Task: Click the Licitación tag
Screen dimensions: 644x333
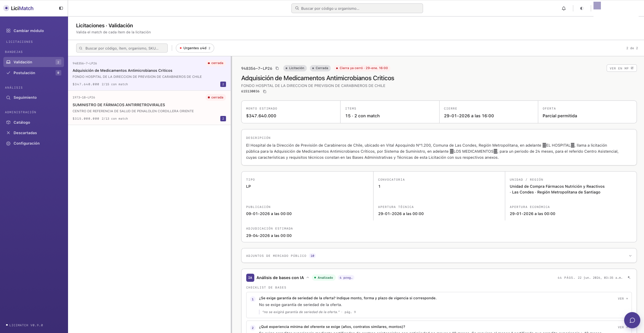Action: (295, 68)
